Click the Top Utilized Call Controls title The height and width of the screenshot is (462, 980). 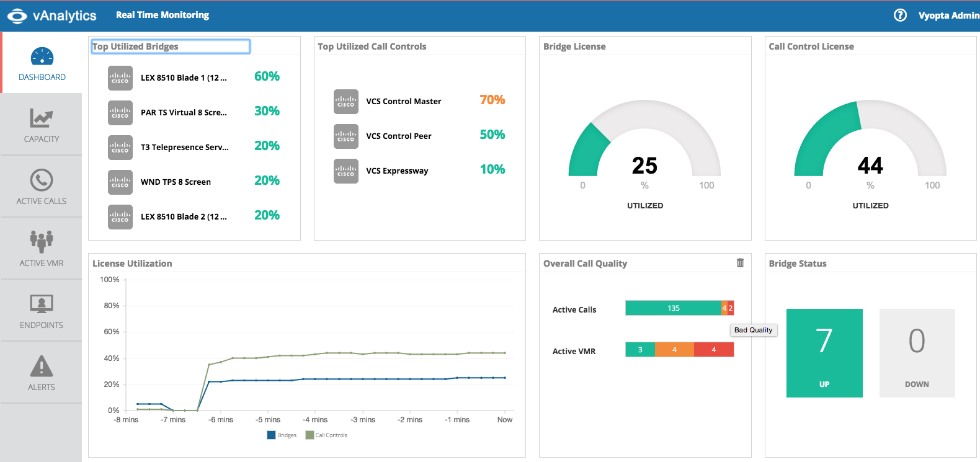coord(372,47)
